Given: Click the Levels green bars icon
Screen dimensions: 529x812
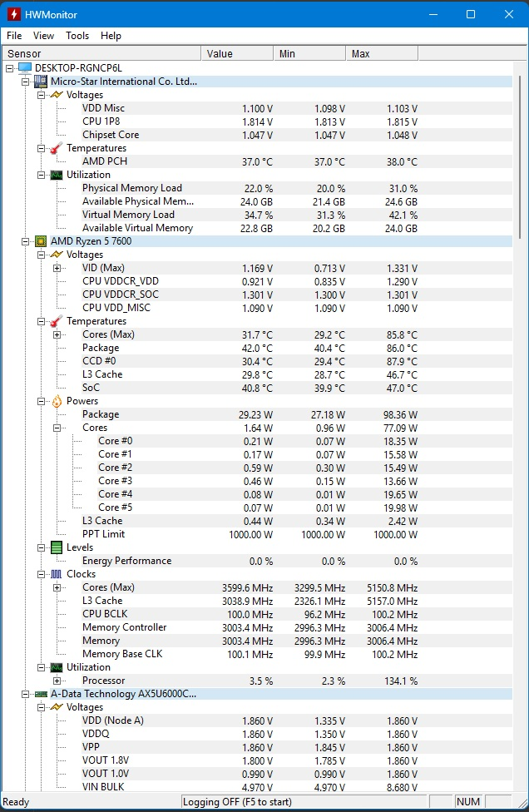Looking at the screenshot, I should click(57, 547).
